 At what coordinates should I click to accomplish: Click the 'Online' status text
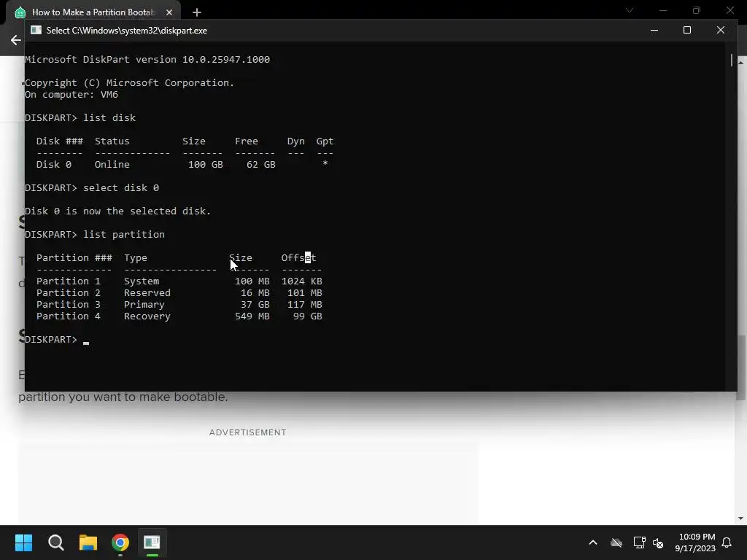112,164
